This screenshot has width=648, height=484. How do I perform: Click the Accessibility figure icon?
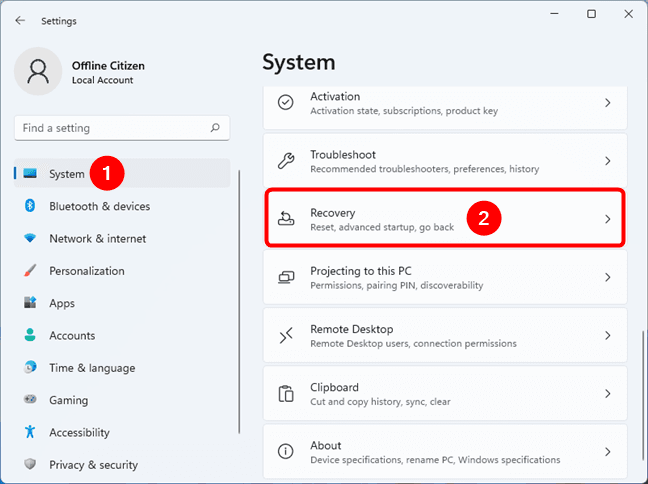pyautogui.click(x=29, y=433)
